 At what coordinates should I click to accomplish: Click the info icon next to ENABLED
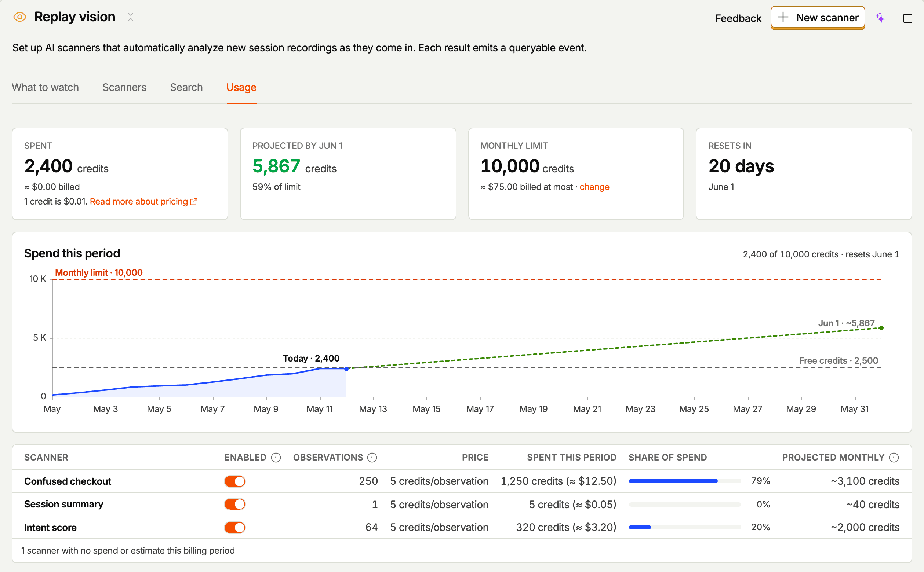(x=276, y=458)
